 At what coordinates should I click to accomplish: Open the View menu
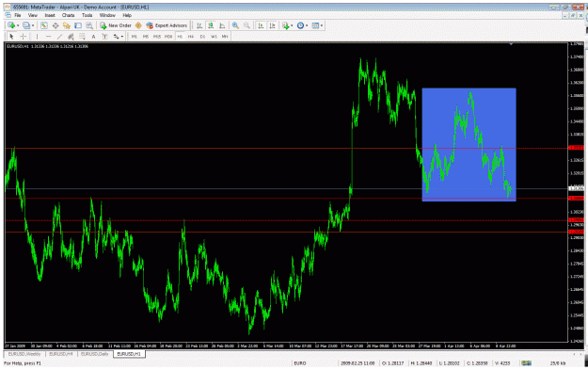coord(33,15)
